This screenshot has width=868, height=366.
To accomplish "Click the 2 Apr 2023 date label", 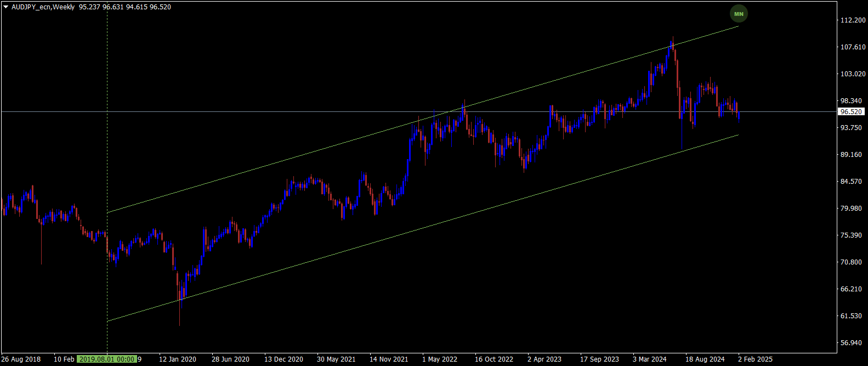I will 544,359.
